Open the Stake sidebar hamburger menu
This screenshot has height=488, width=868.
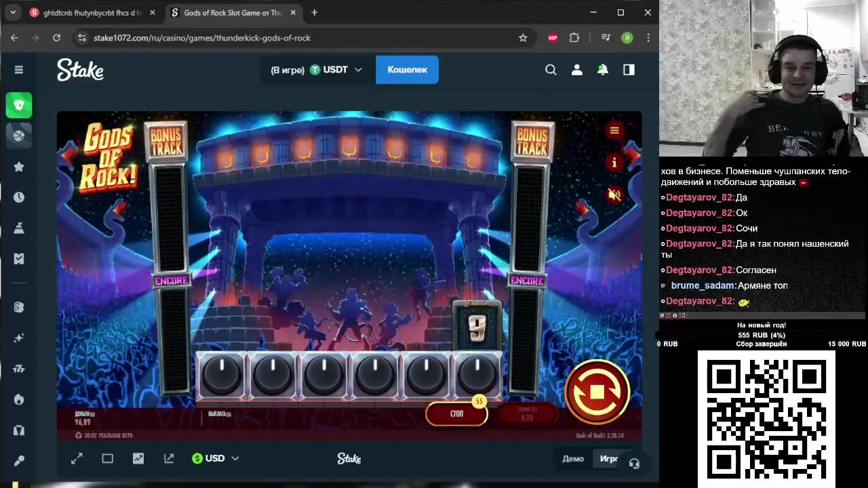(19, 70)
